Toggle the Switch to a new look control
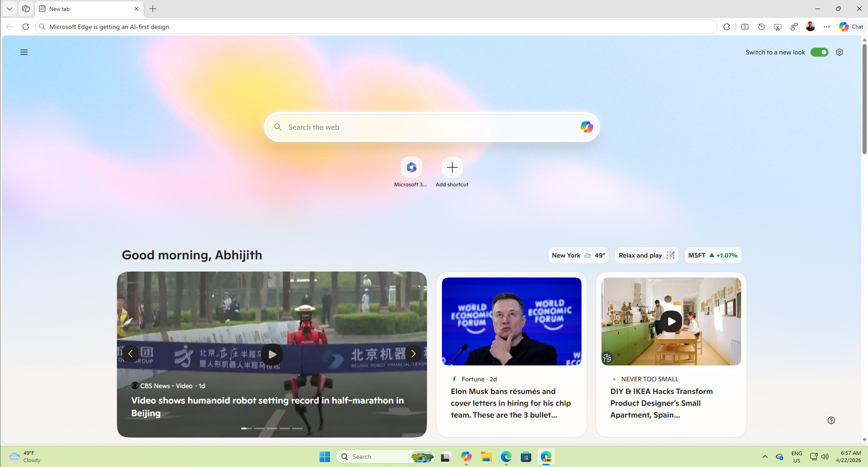The width and height of the screenshot is (868, 467). tap(820, 52)
